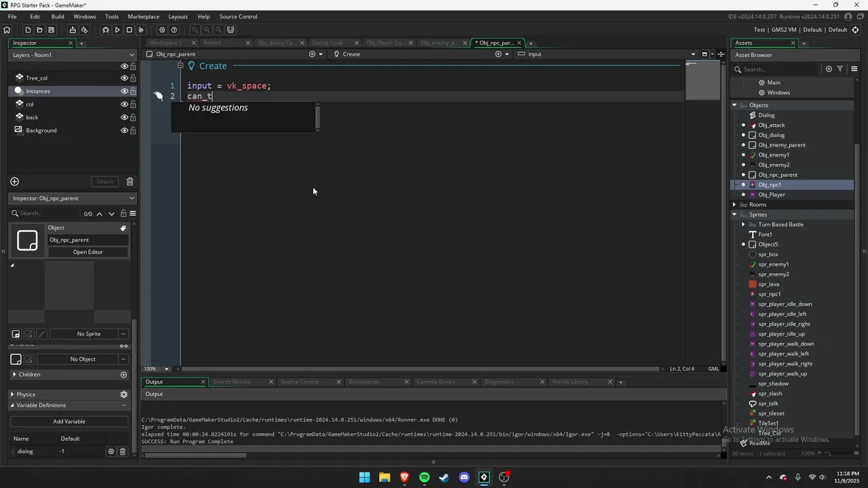Zoom out workspace magnifier icon
Viewport: 868px width, 488px height.
coord(195,30)
